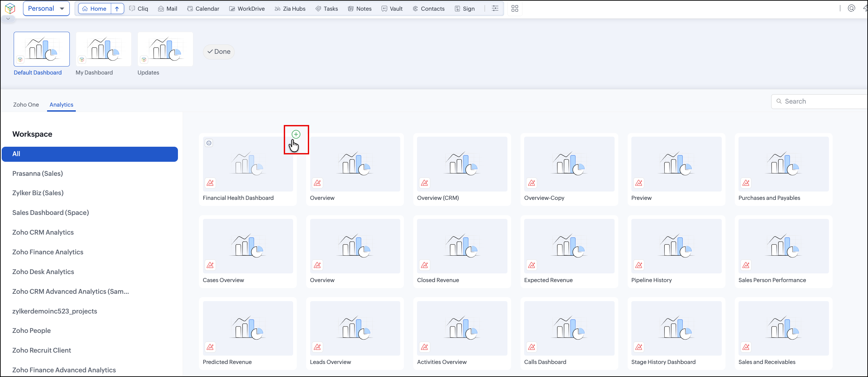The width and height of the screenshot is (868, 377).
Task: Open Contacts from the top navigation
Action: coord(429,9)
